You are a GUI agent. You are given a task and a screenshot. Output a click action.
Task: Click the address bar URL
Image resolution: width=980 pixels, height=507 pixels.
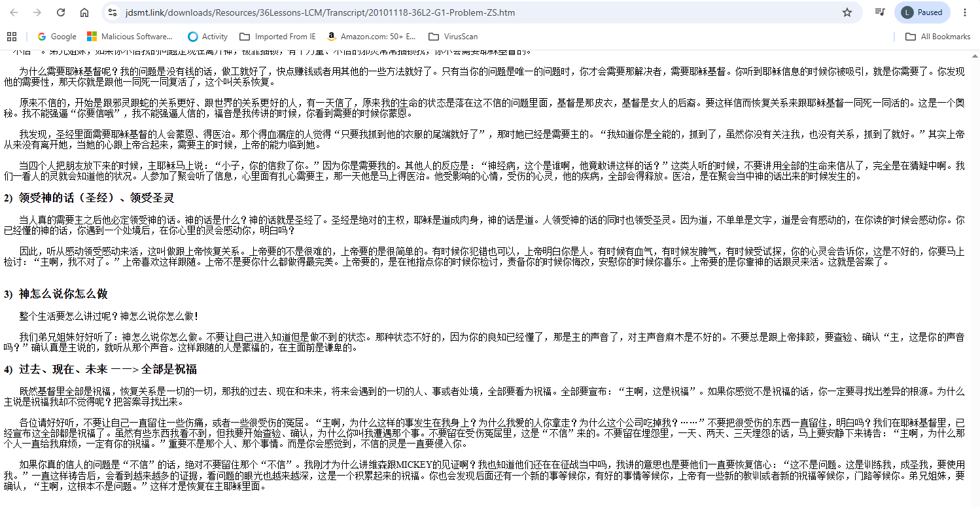coord(320,12)
